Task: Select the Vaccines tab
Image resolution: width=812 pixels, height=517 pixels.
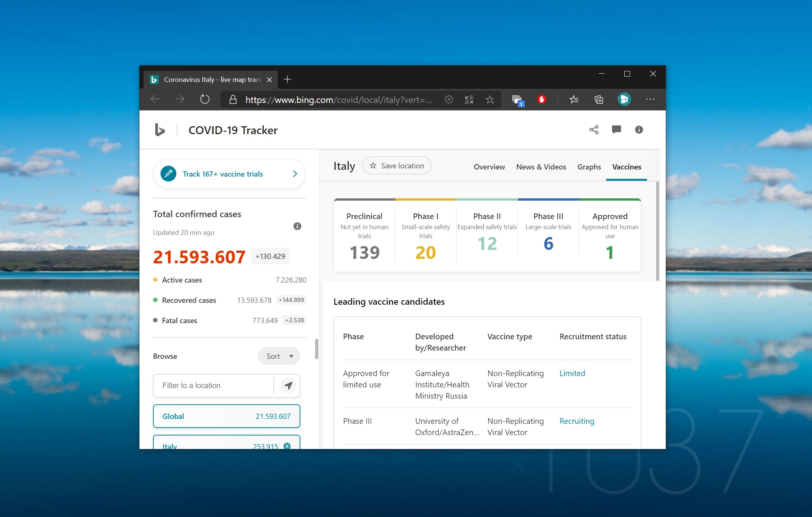Action: coord(627,167)
